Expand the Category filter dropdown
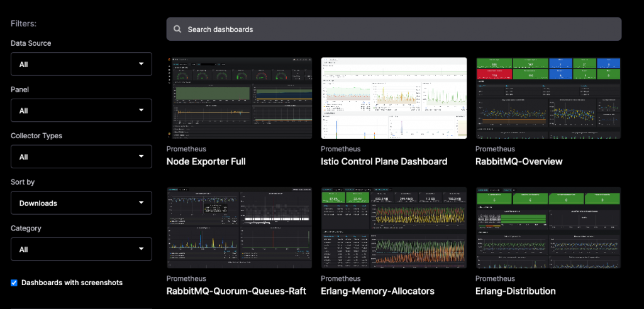The image size is (644, 309). (x=81, y=249)
